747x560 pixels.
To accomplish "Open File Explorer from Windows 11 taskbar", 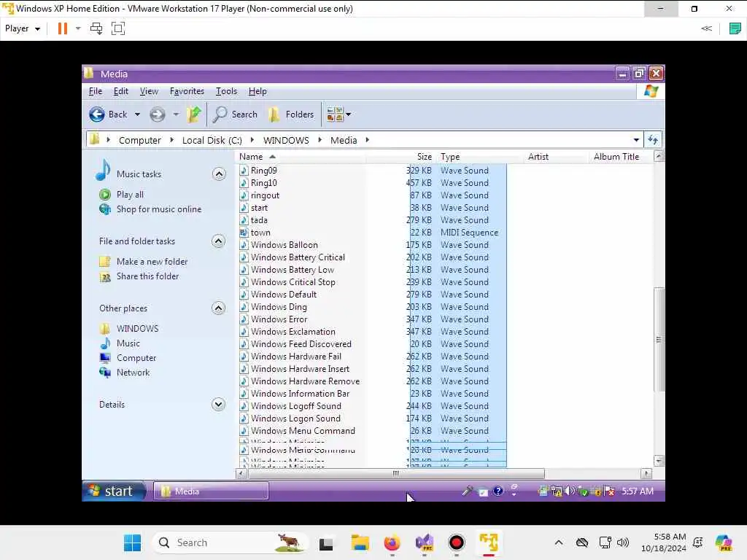I will (360, 542).
